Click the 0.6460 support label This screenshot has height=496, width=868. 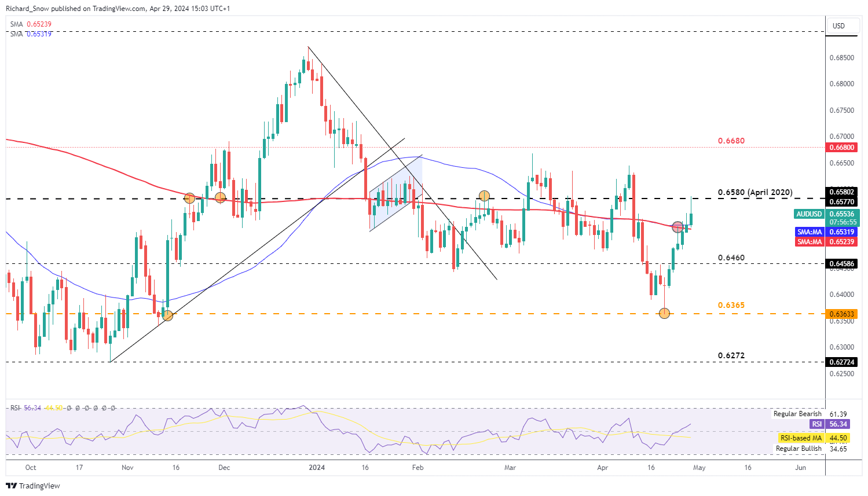(x=731, y=258)
